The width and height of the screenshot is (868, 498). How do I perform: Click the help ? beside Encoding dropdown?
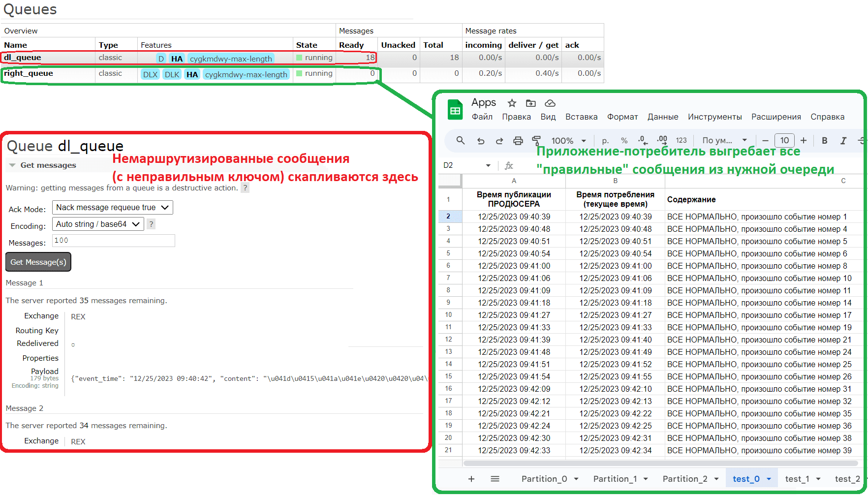point(151,224)
